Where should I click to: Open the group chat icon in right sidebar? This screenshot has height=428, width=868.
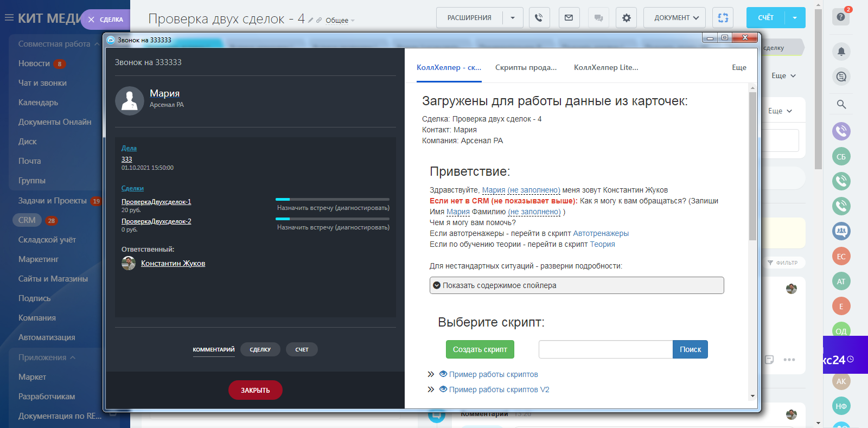point(841,231)
